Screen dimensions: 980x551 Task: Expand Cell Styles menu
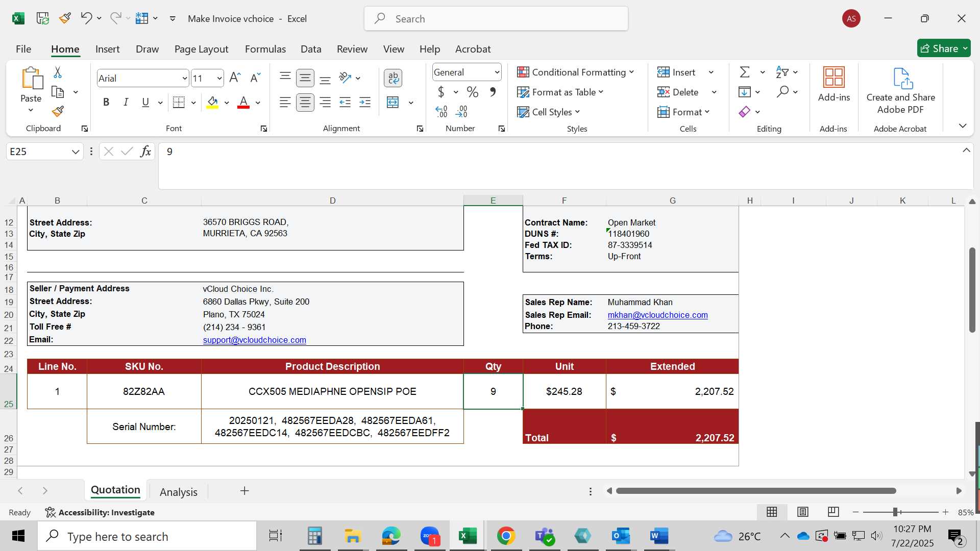549,112
